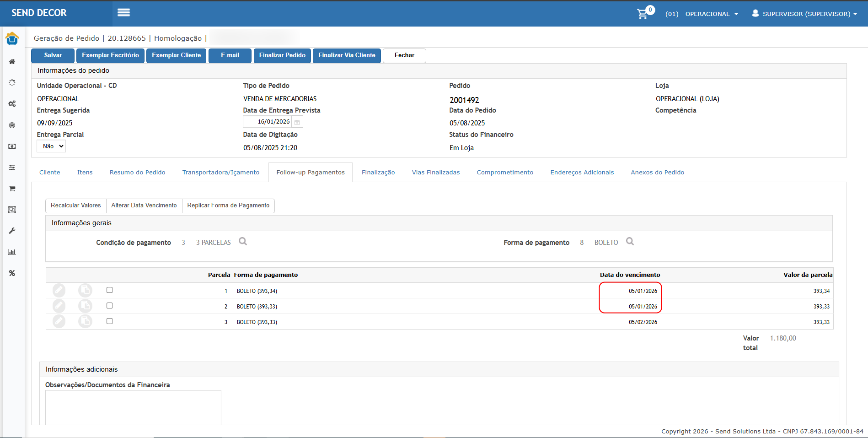
Task: Go to the Resumo do Pedido tab
Action: point(137,173)
